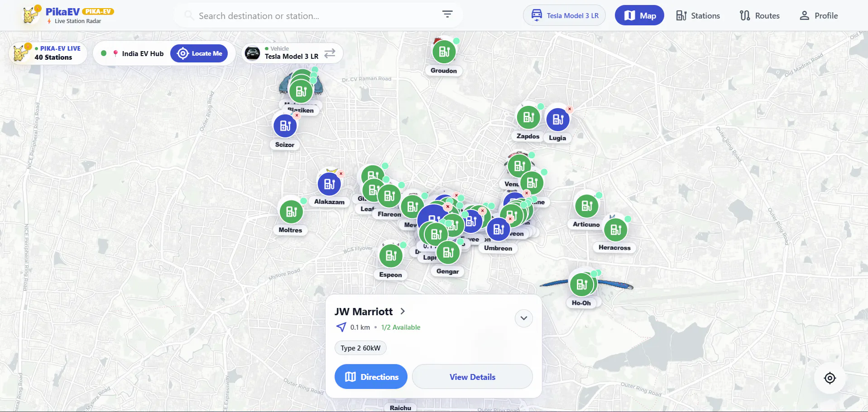Image resolution: width=868 pixels, height=412 pixels.
Task: Click the navigation arrow beside 0.1 km
Action: [x=341, y=327]
